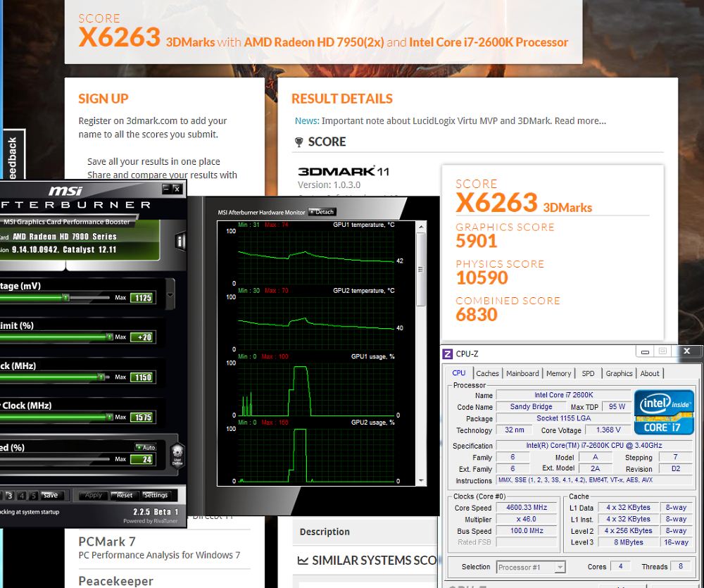Screen dimensions: 704x588
Task: Click the Core Speed value 4600.33 MHz
Action: (527, 508)
